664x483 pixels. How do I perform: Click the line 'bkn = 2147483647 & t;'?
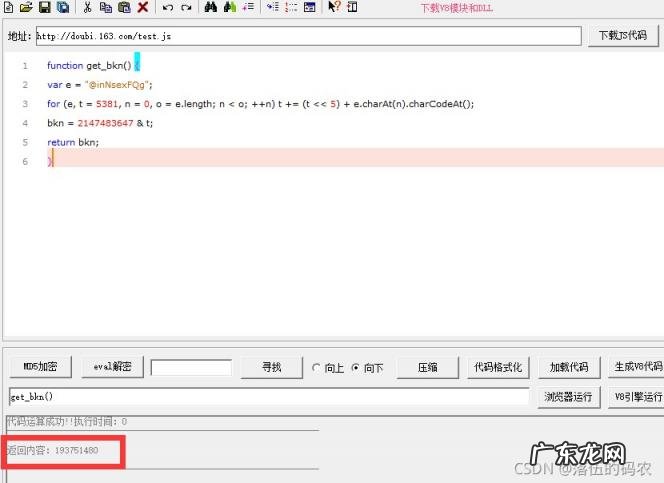[x=100, y=123]
